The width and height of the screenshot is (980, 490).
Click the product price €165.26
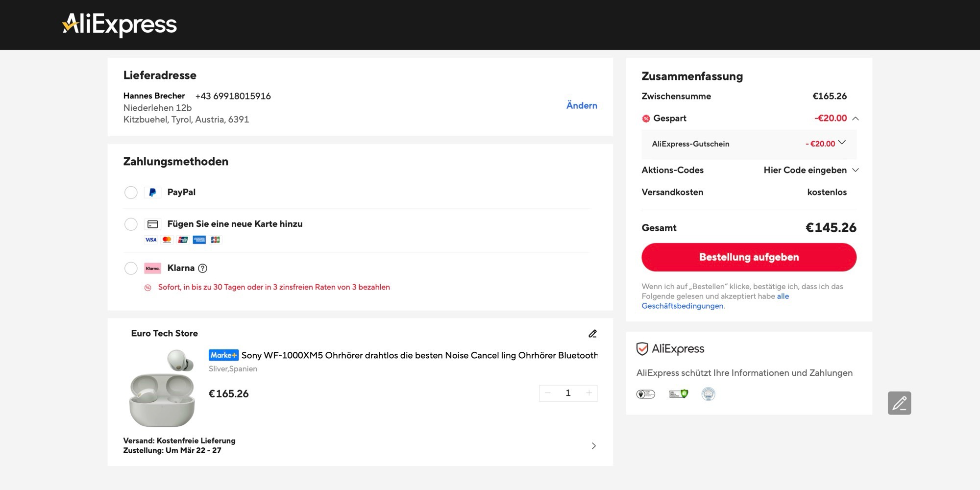(x=229, y=393)
